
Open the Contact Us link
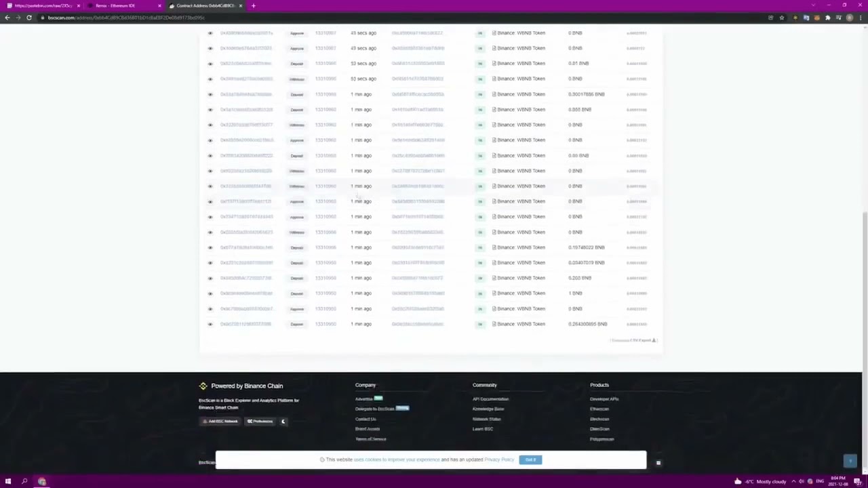(x=366, y=419)
